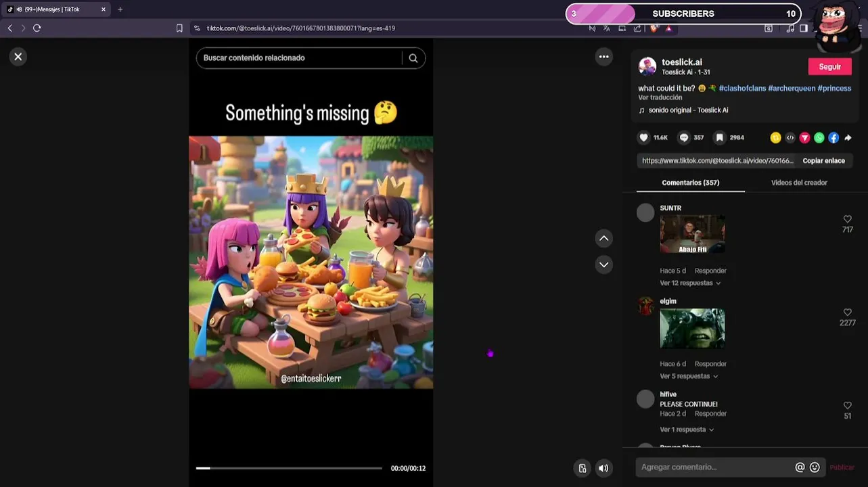This screenshot has height=487, width=868.
Task: Open elgim's comment image
Action: [692, 329]
